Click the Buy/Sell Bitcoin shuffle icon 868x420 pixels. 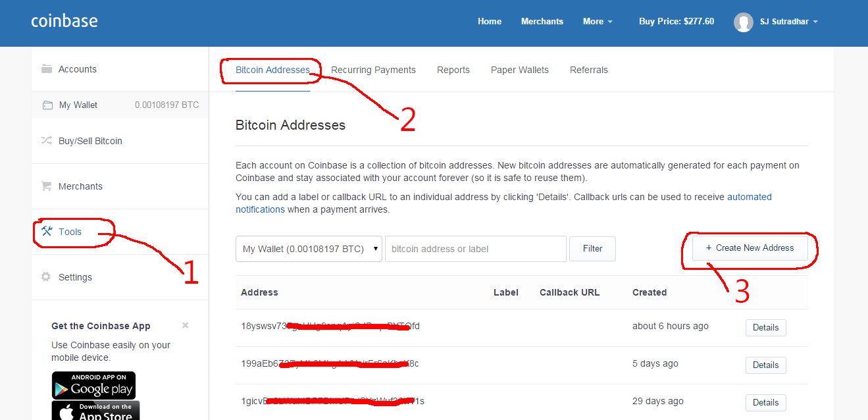pyautogui.click(x=47, y=140)
